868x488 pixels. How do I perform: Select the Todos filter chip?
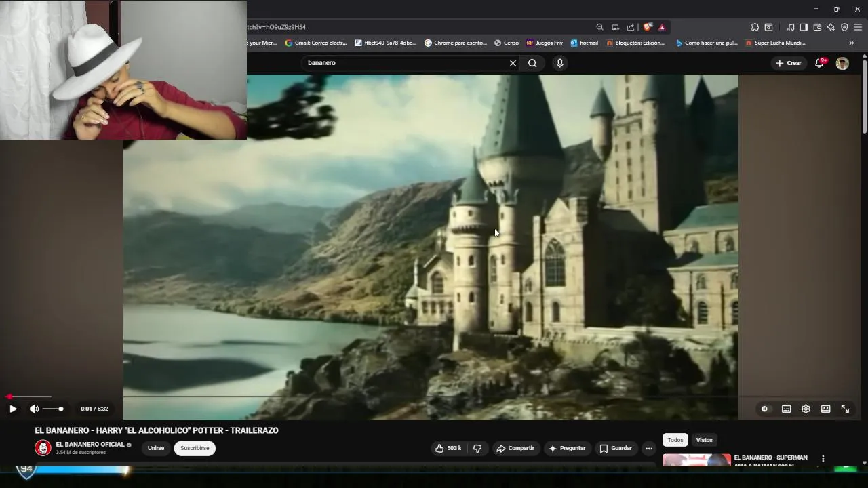(x=675, y=440)
